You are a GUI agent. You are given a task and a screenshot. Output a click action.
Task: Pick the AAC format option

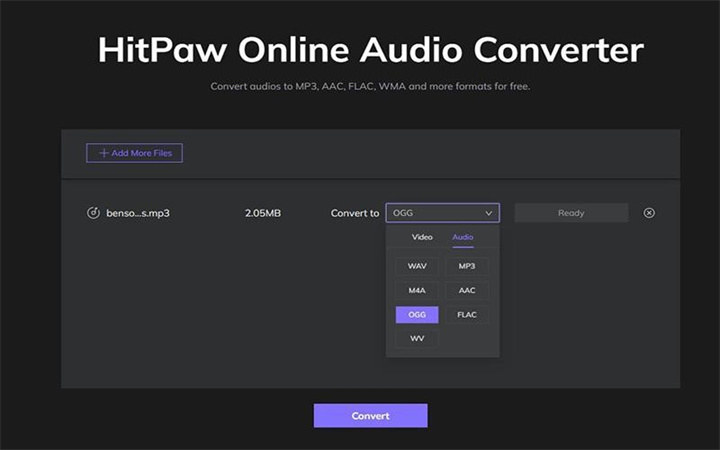coord(467,290)
